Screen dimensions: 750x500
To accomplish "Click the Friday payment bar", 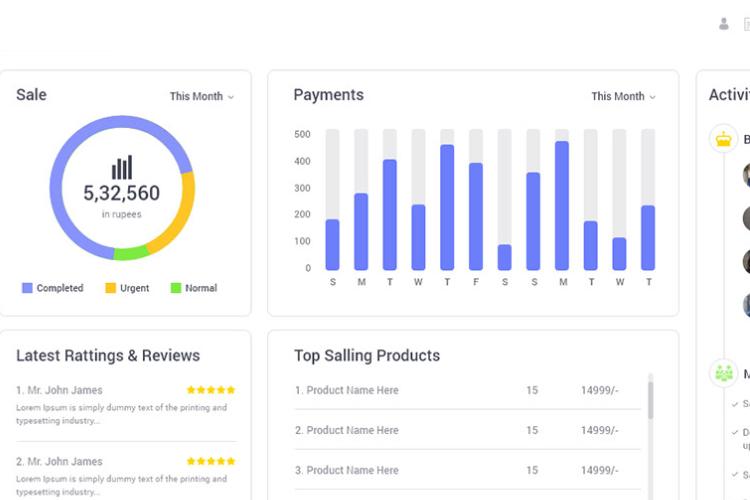I will (x=476, y=216).
